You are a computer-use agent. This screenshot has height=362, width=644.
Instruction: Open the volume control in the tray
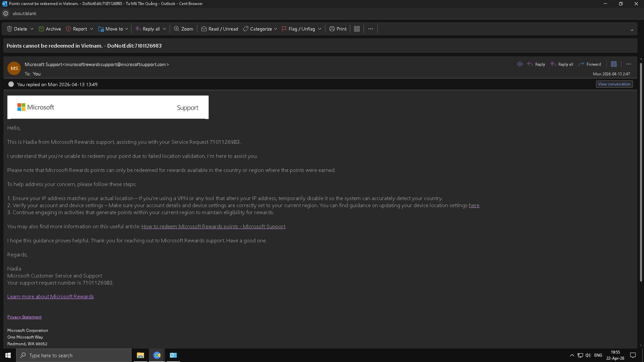pos(588,355)
